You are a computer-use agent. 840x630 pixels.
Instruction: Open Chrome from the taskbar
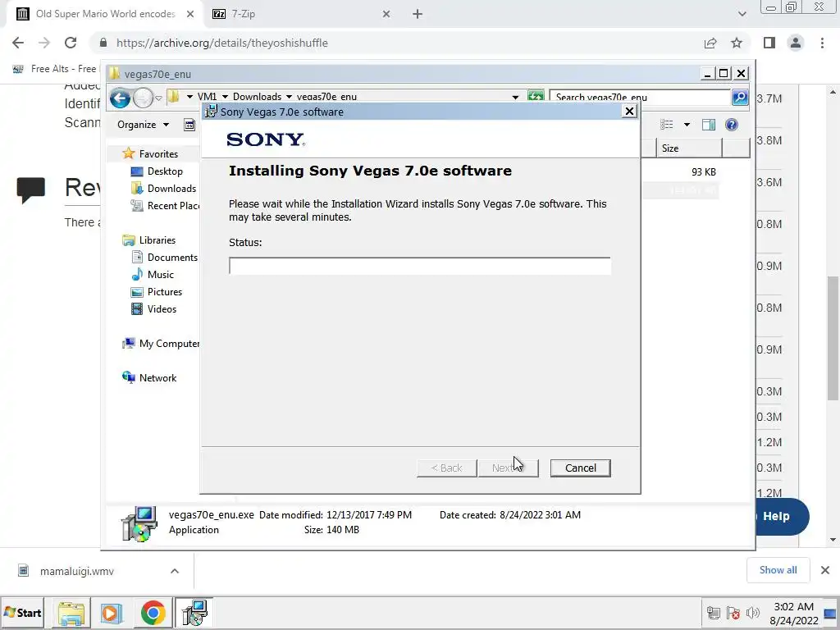click(153, 613)
